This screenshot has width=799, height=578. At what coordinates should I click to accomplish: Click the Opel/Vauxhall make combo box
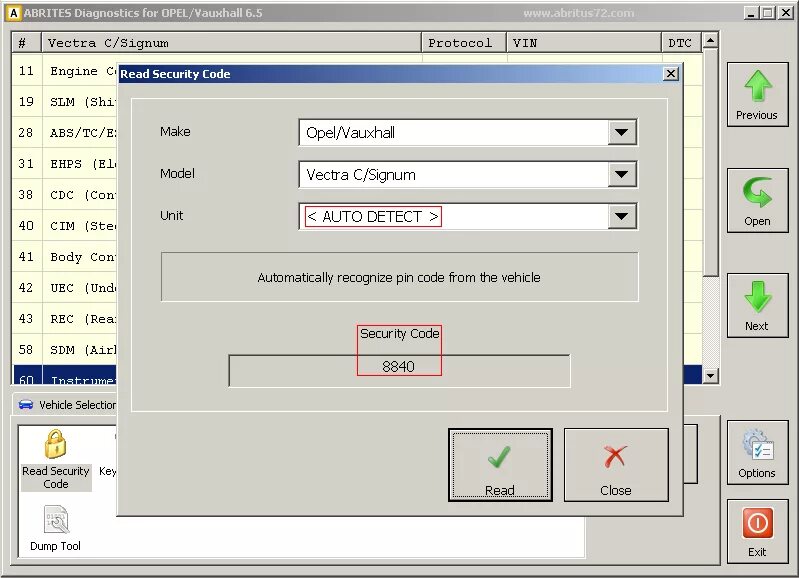[x=468, y=133]
